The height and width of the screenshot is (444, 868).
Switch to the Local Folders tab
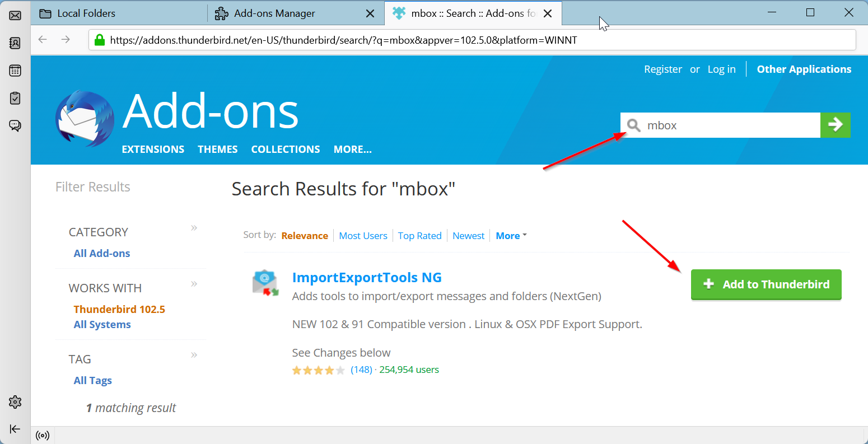coord(119,13)
